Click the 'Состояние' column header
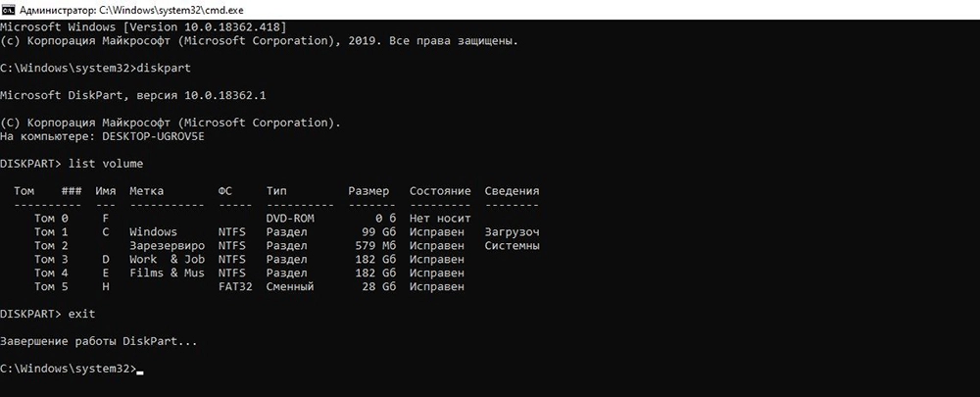980x397 pixels. pyautogui.click(x=440, y=190)
